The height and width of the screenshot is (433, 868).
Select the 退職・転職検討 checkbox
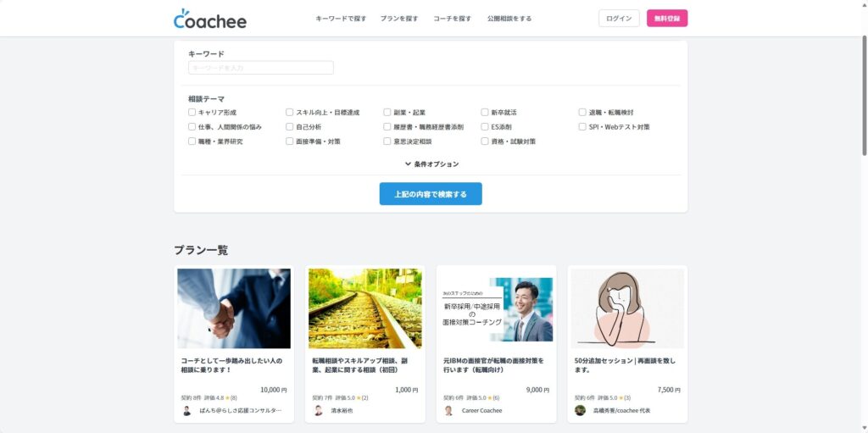click(582, 112)
